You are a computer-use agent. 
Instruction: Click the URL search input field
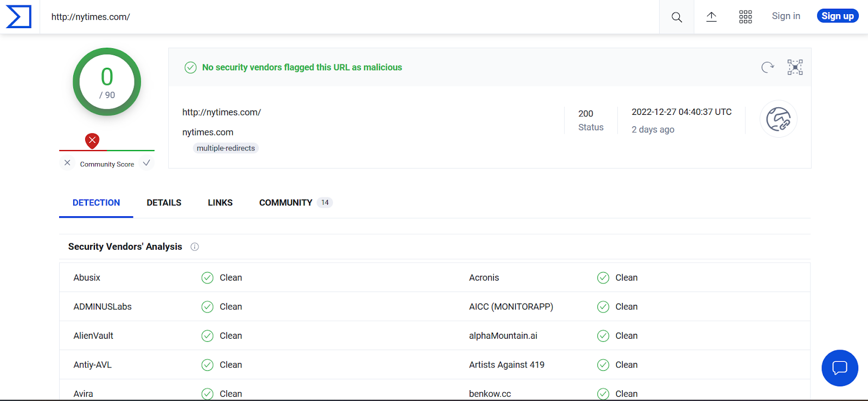click(347, 17)
